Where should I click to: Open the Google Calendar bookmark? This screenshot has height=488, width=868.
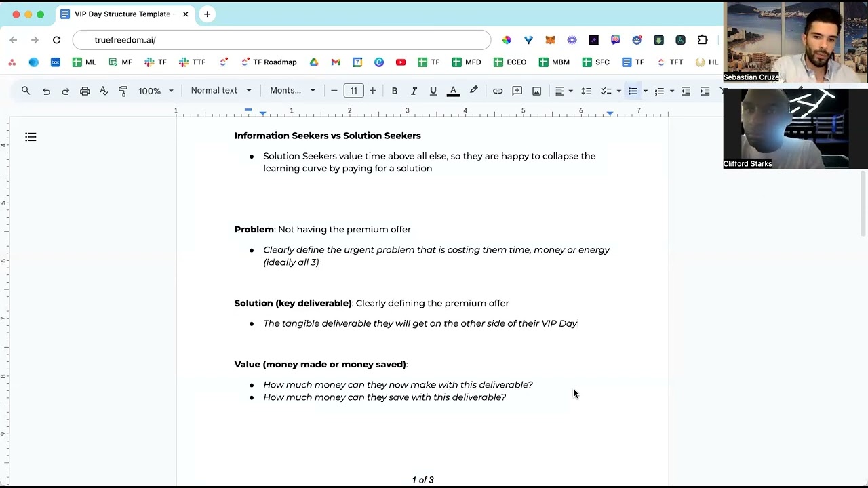(x=357, y=62)
